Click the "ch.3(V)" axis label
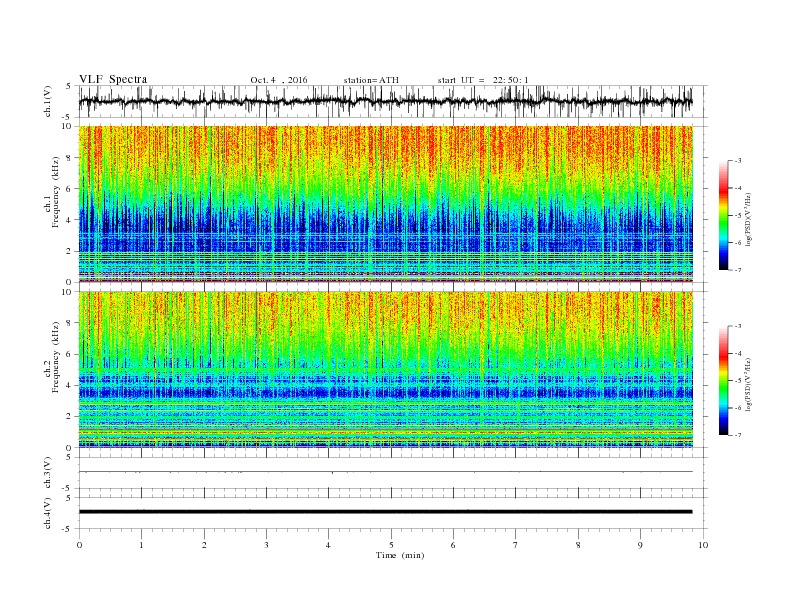The image size is (792, 612). point(48,472)
